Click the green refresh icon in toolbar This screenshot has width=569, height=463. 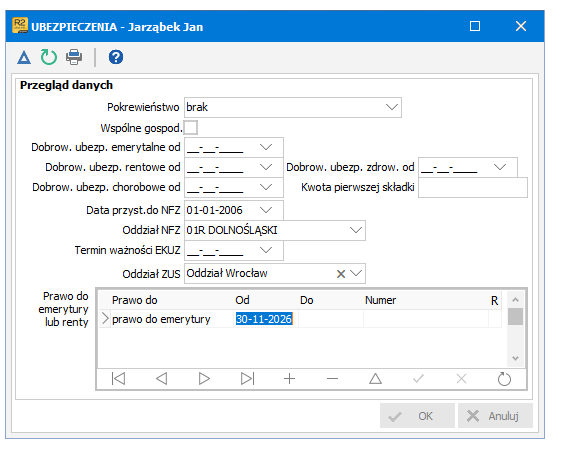[x=49, y=57]
